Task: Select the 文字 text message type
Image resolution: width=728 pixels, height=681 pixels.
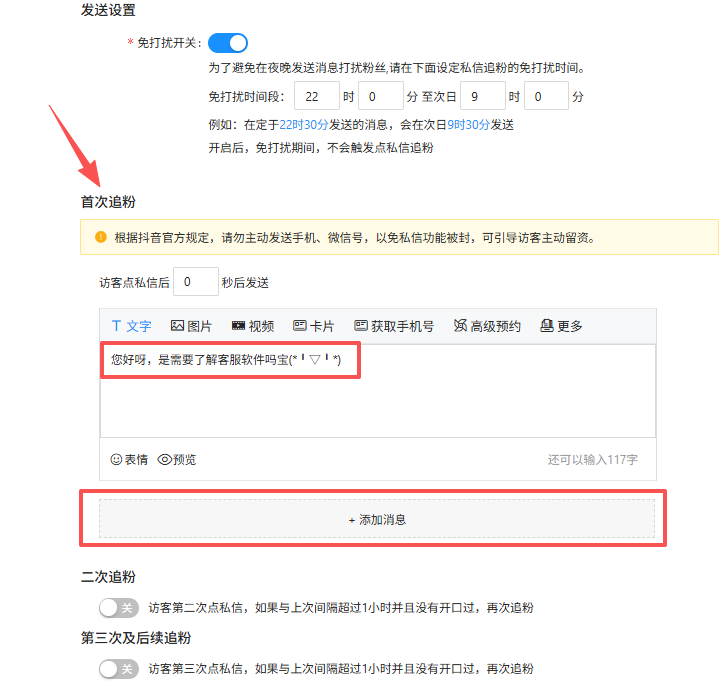Action: (x=131, y=326)
